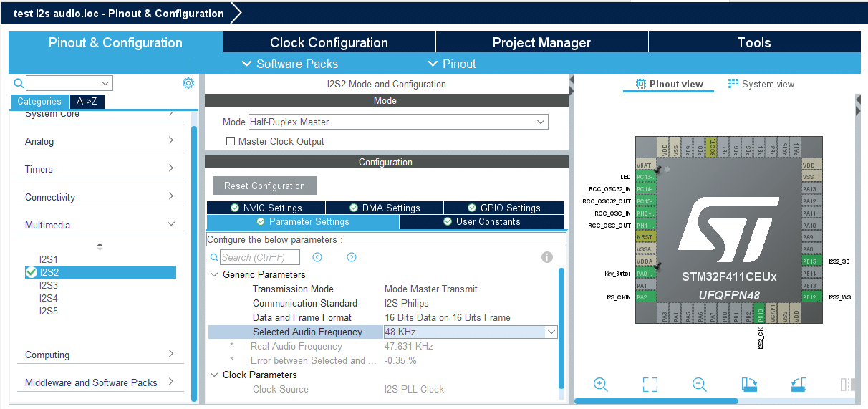Select pin PA8 on the chip

coord(812,249)
